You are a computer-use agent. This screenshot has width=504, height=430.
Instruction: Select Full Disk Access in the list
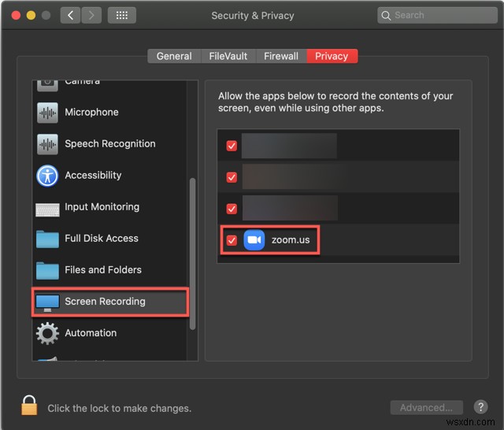(x=109, y=239)
